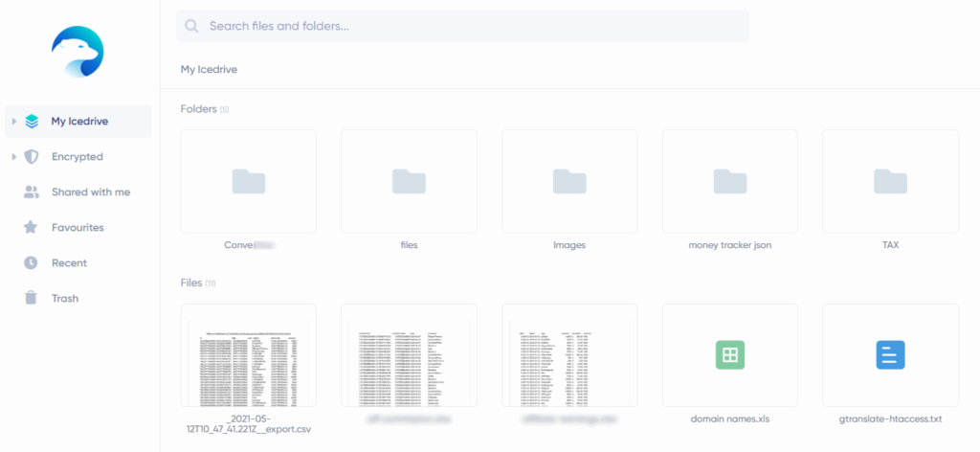Open the money tracker json folder
The image size is (980, 452).
coord(729,181)
